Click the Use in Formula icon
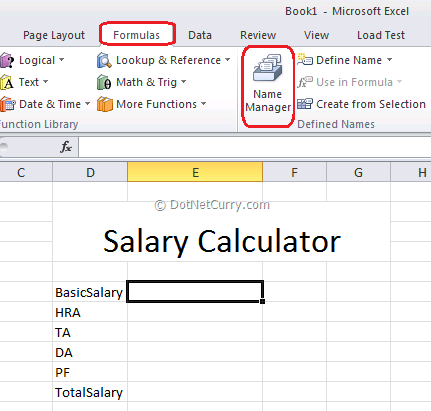Viewport: 431px width, 411px height. point(305,82)
